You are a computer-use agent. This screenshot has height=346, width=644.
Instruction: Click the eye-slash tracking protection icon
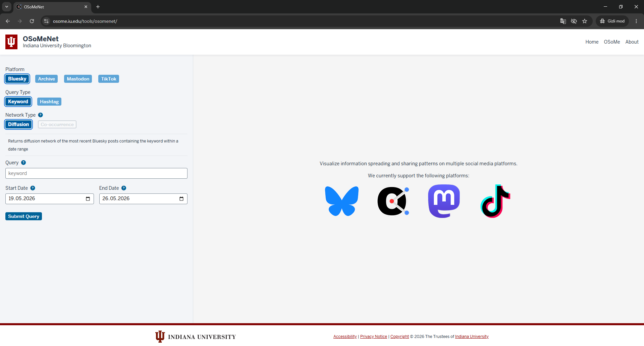574,21
